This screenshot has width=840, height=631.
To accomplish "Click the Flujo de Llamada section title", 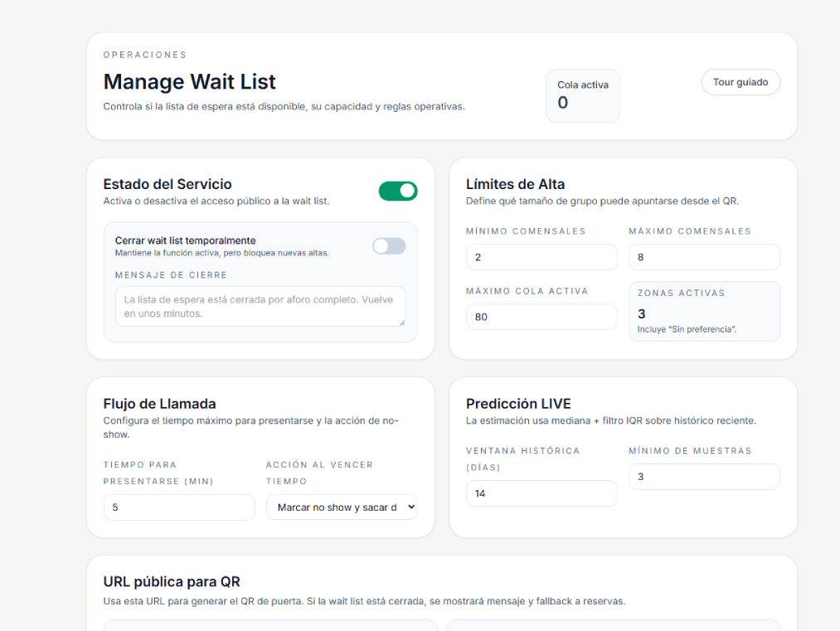I will pyautogui.click(x=159, y=404).
